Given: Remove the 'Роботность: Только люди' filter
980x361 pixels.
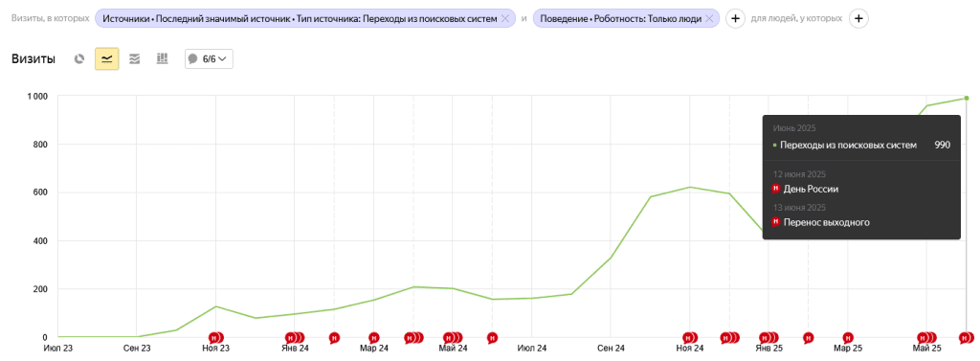Looking at the screenshot, I should pyautogui.click(x=709, y=19).
